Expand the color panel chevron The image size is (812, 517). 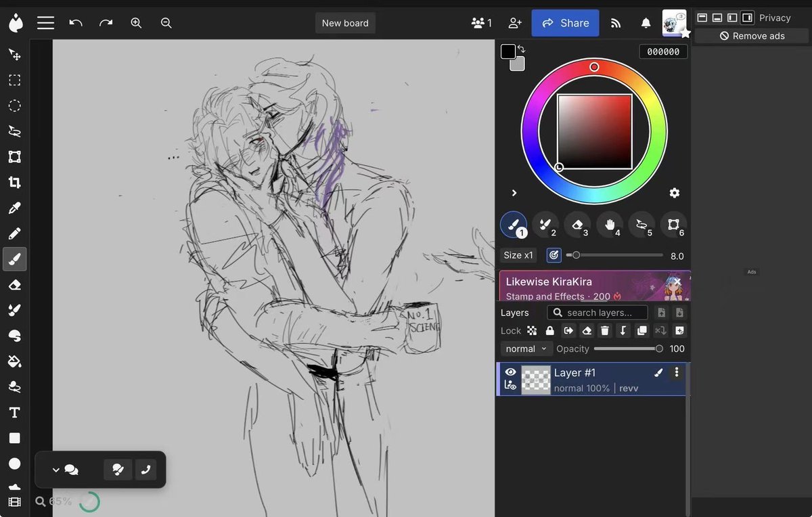[x=514, y=193]
